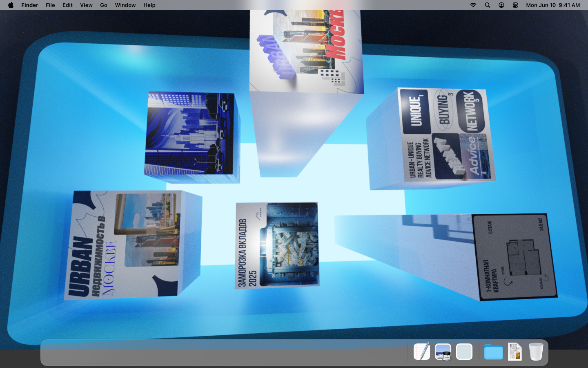Image resolution: width=588 pixels, height=368 pixels.
Task: Click the date and time clock
Action: click(553, 5)
